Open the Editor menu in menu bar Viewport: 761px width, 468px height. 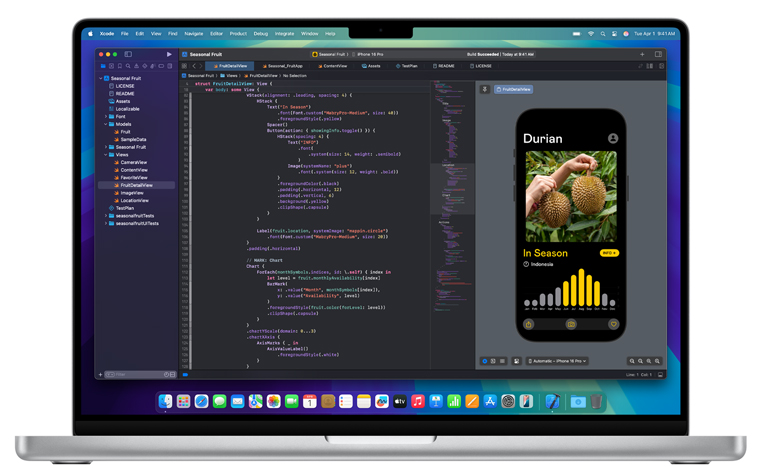tap(216, 33)
